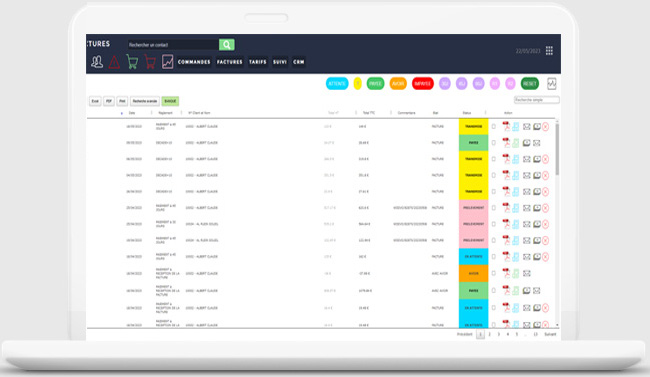Click red delete circle on first row
650x377 pixels.
546,127
